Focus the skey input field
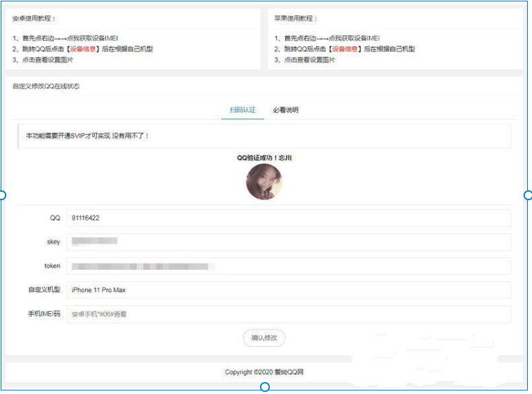532x394 pixels. [x=288, y=242]
